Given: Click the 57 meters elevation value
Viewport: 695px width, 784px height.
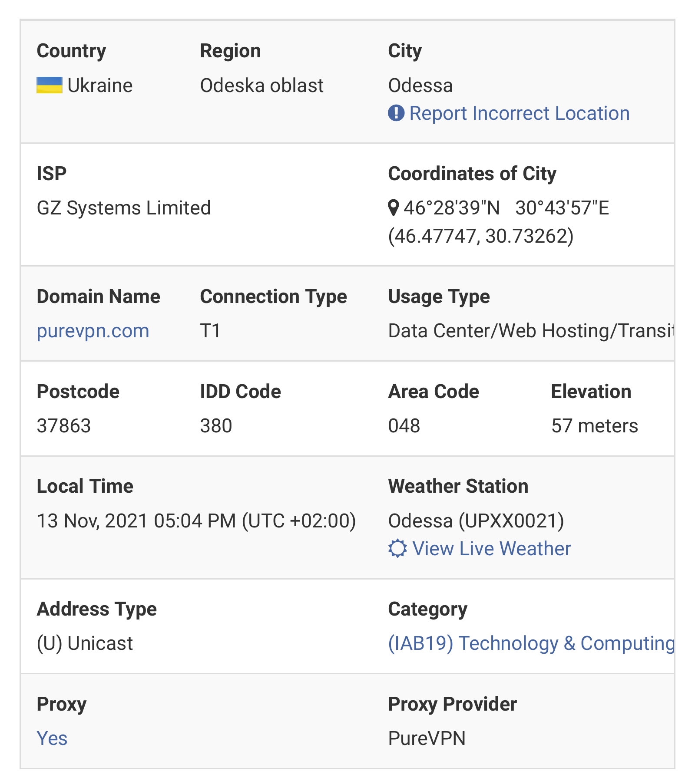Looking at the screenshot, I should coord(595,426).
